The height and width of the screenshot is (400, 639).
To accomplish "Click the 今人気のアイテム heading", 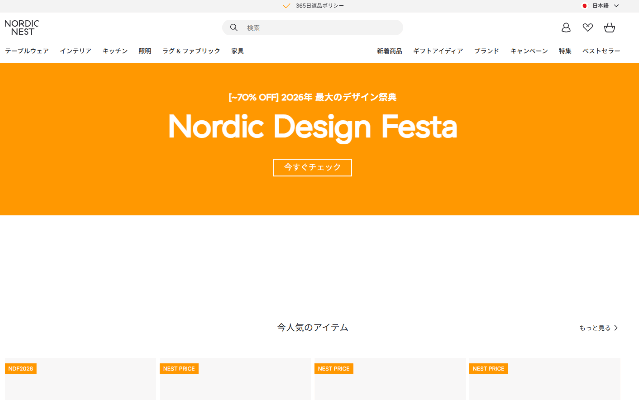I will [x=313, y=327].
